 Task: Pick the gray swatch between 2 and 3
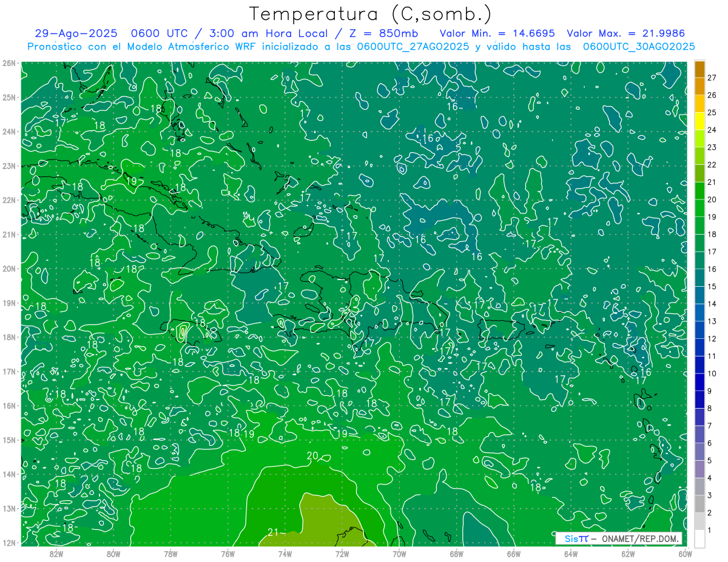(x=699, y=504)
